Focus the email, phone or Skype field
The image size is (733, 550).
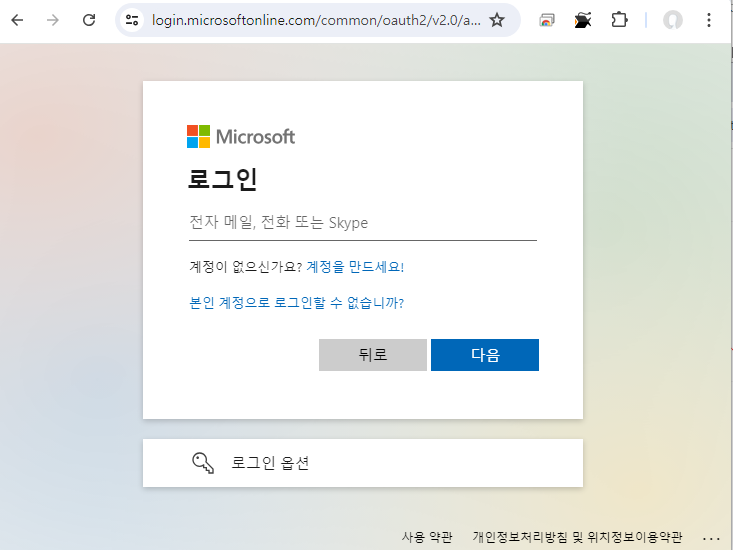363,223
